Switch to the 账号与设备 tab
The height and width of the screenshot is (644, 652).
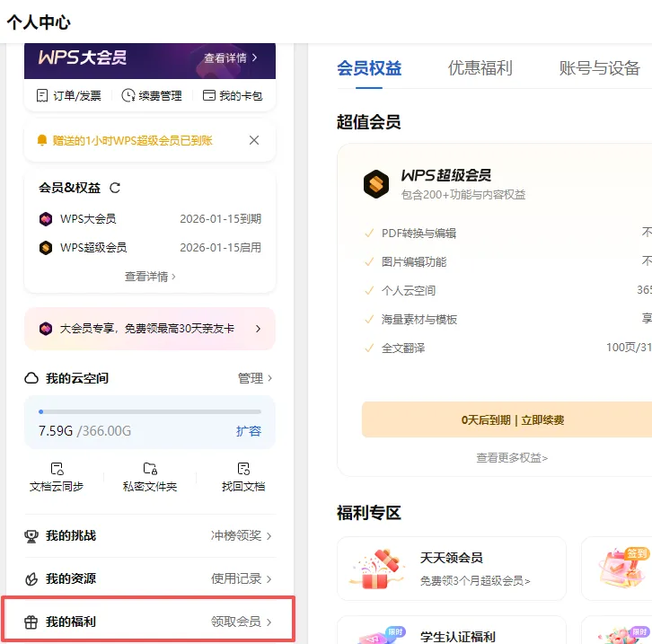coord(599,68)
